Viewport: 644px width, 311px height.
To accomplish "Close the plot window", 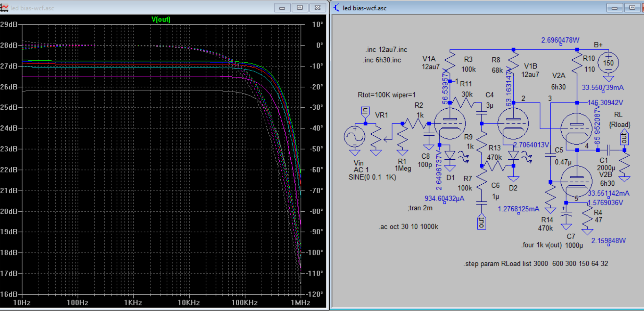I will coord(317,8).
